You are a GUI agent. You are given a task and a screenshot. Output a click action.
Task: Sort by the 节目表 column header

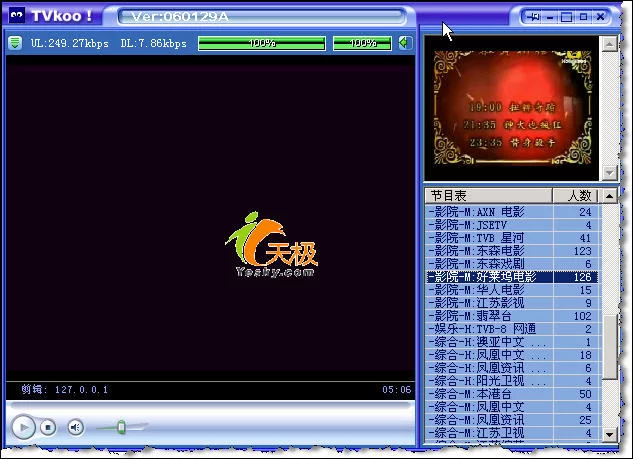tap(488, 196)
